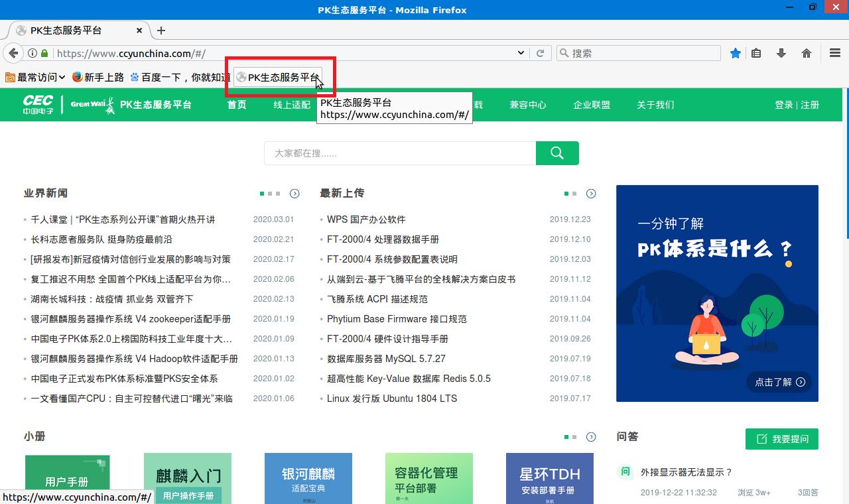Click the green magnifier search button
Viewport: 849px width, 504px height.
click(557, 153)
